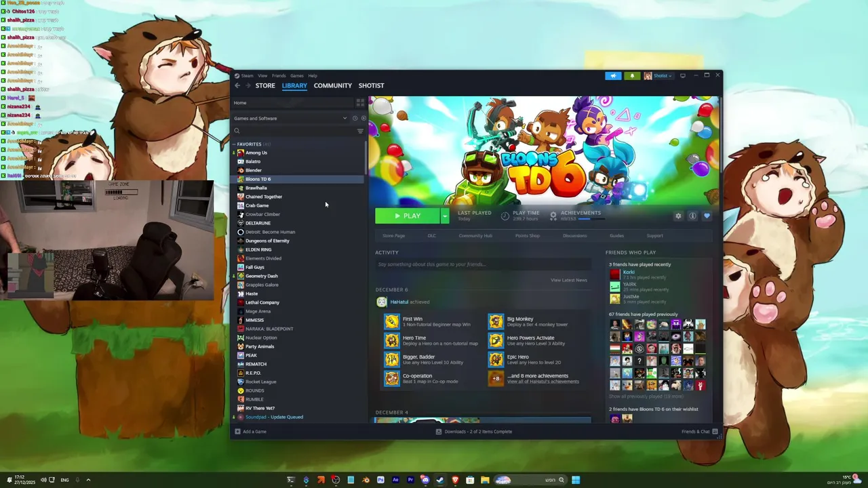This screenshot has width=868, height=488.
Task: Open the advanced library filter icon
Action: (x=360, y=131)
